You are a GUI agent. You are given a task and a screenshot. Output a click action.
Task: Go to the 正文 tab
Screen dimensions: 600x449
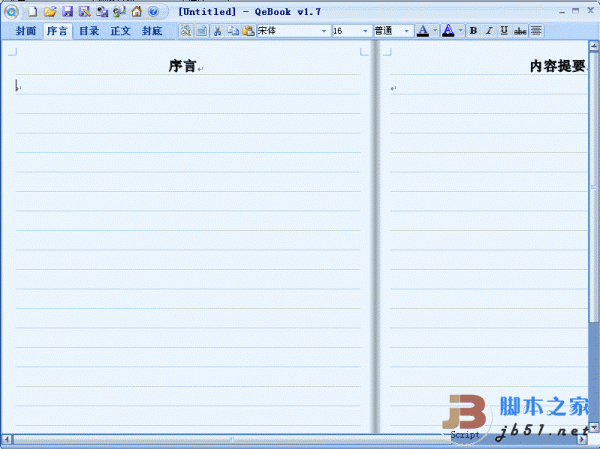121,31
